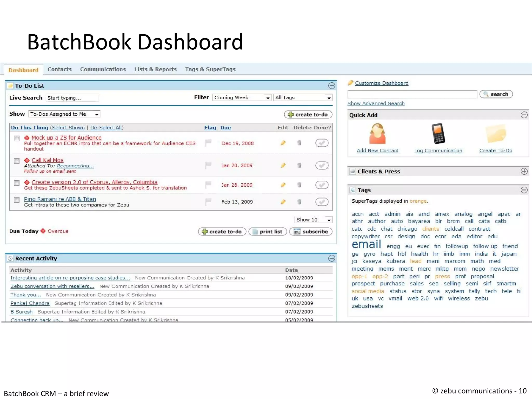Delete the Ping Ramani to-do
Image resolution: width=532 pixels, height=399 pixels.
coord(299,202)
